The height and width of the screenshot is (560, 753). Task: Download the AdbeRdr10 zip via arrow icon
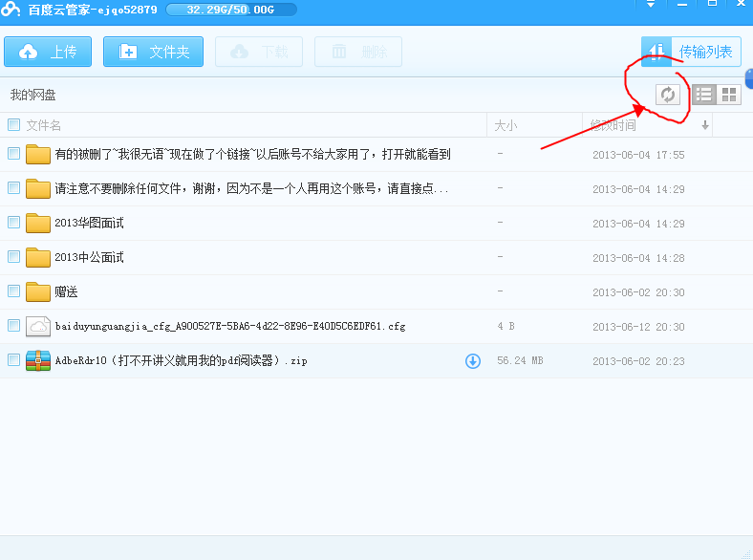pos(473,360)
